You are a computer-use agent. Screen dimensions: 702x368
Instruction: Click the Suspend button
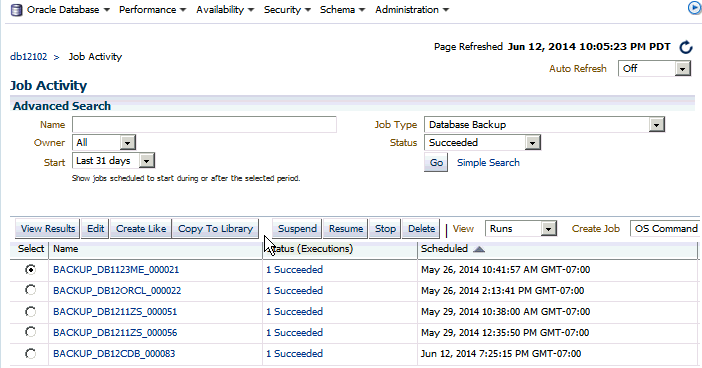click(x=297, y=229)
